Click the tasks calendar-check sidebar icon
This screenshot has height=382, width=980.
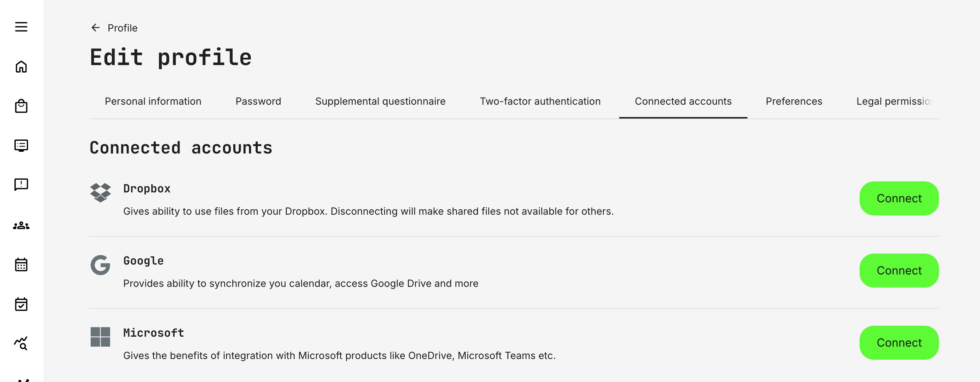(x=21, y=304)
